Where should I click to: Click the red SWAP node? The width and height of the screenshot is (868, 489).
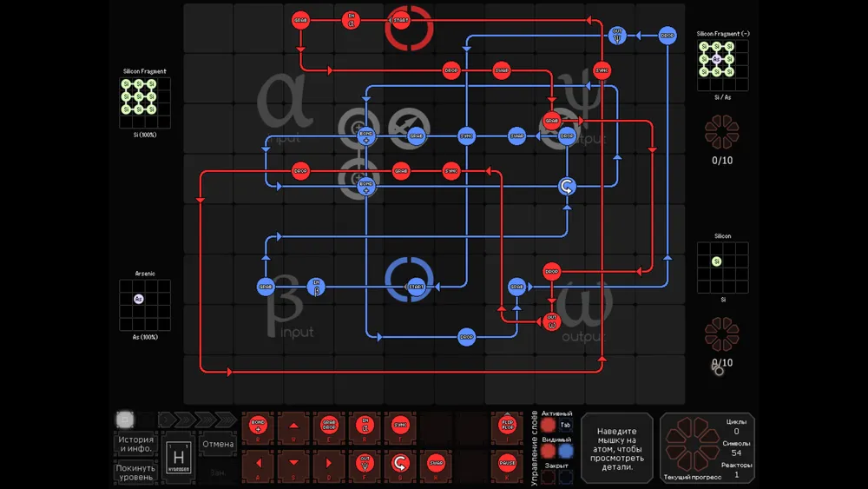click(x=502, y=70)
